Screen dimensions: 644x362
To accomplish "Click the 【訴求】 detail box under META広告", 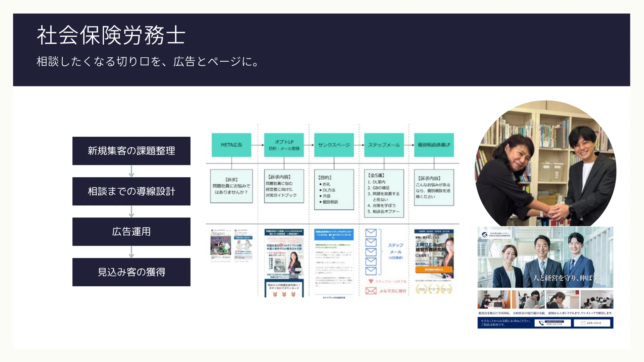I will tap(231, 186).
